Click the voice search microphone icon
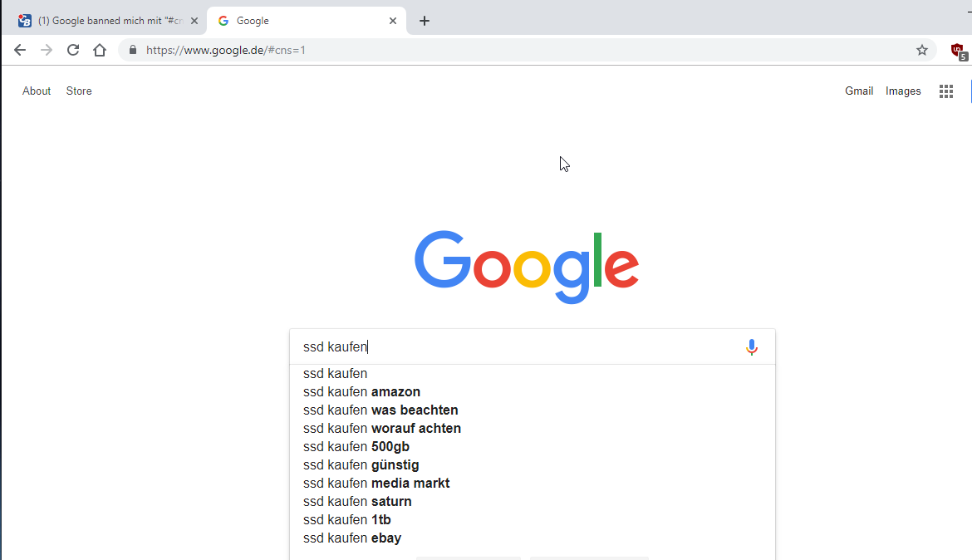Screen dimensions: 972x560 pos(752,346)
